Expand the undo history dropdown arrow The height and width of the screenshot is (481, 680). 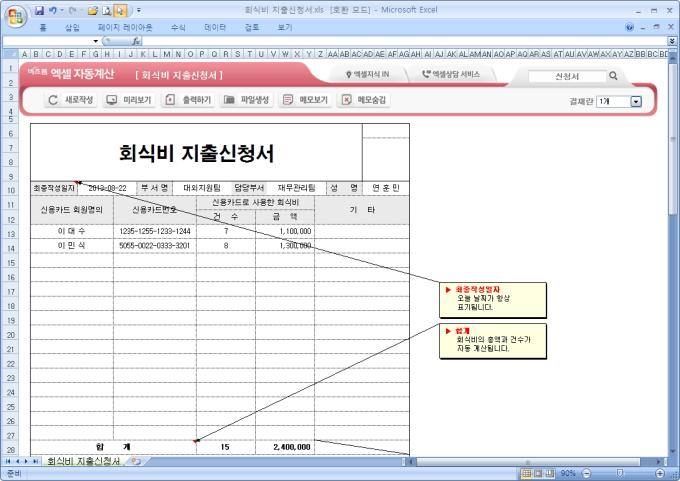click(x=62, y=10)
